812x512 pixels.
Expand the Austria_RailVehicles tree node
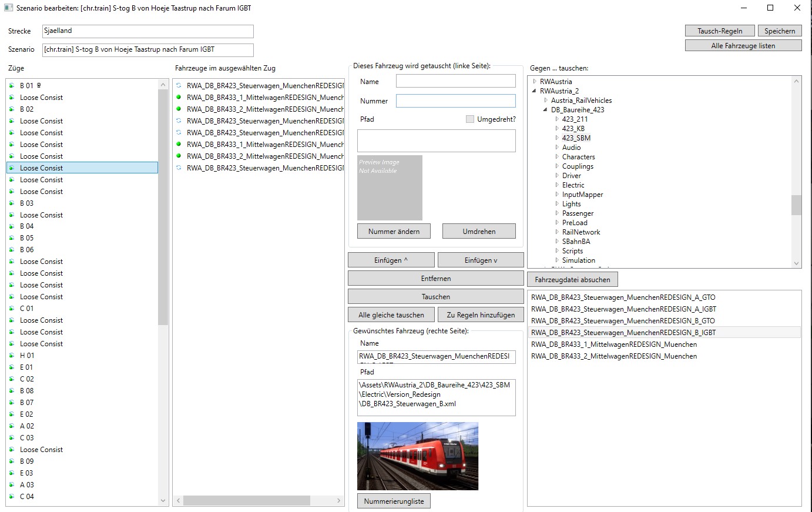tap(546, 101)
